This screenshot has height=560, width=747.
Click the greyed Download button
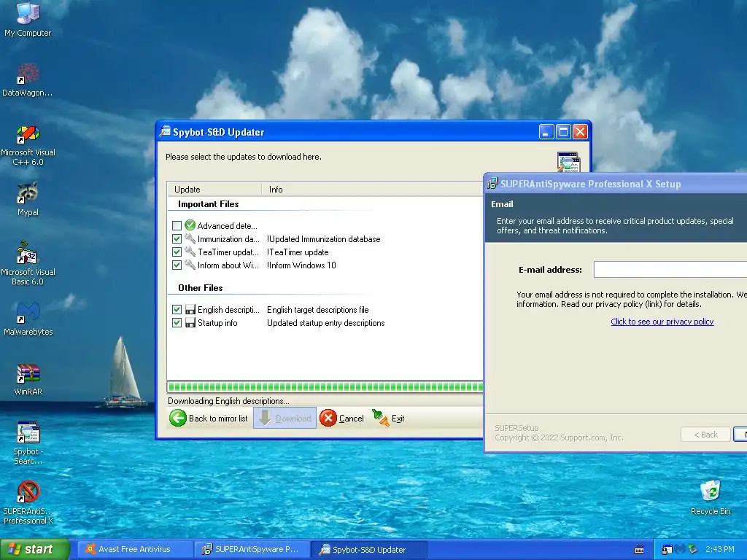285,418
